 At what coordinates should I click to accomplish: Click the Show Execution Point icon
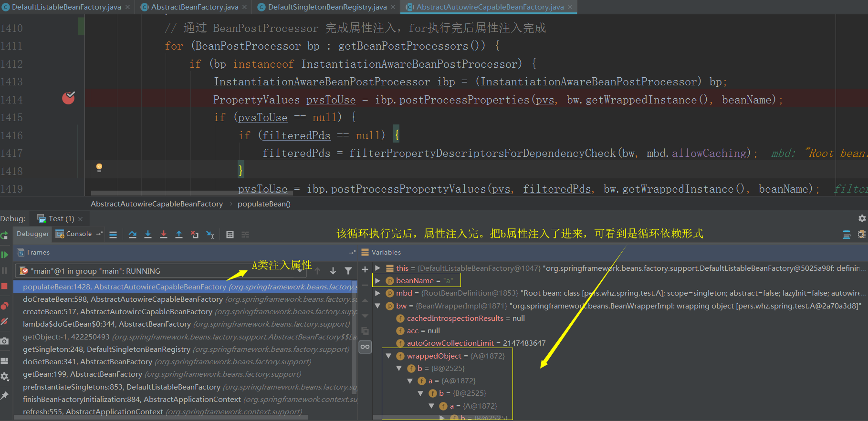[x=113, y=235]
